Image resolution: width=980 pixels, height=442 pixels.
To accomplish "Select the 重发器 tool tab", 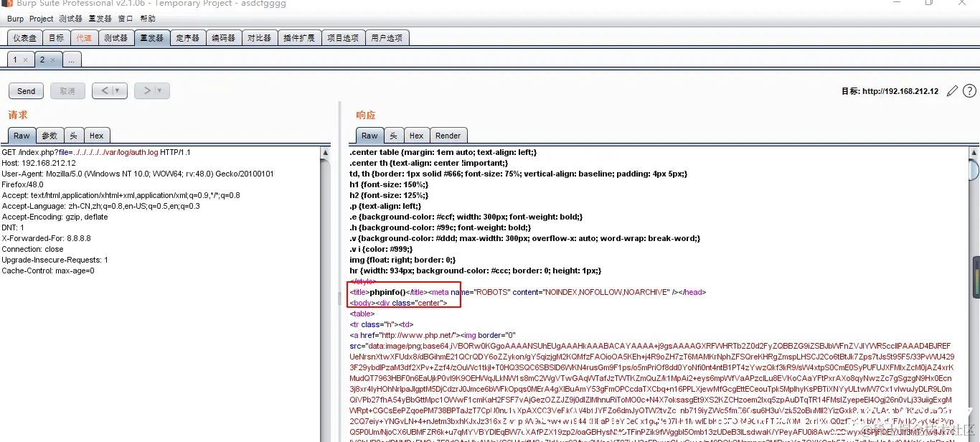I will tap(152, 38).
